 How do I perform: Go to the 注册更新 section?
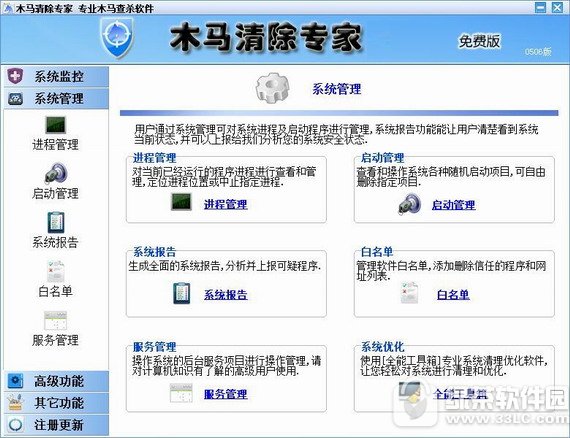coord(56,425)
